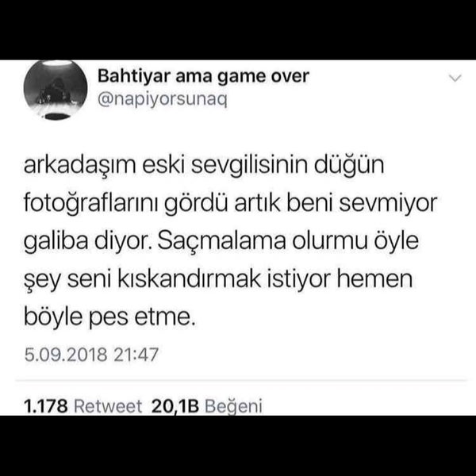Image resolution: width=476 pixels, height=476 pixels.
Task: Tap the word kıskandırmak in the tweet
Action: 189,278
